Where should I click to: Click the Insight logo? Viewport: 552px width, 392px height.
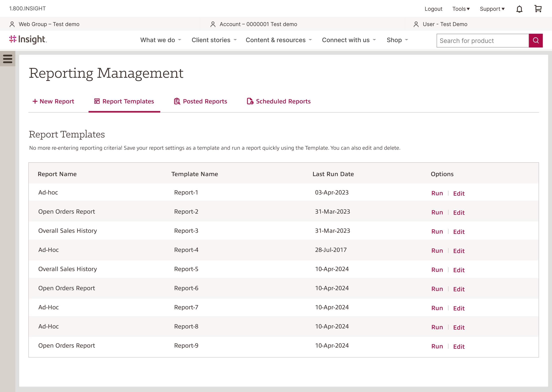pos(28,40)
